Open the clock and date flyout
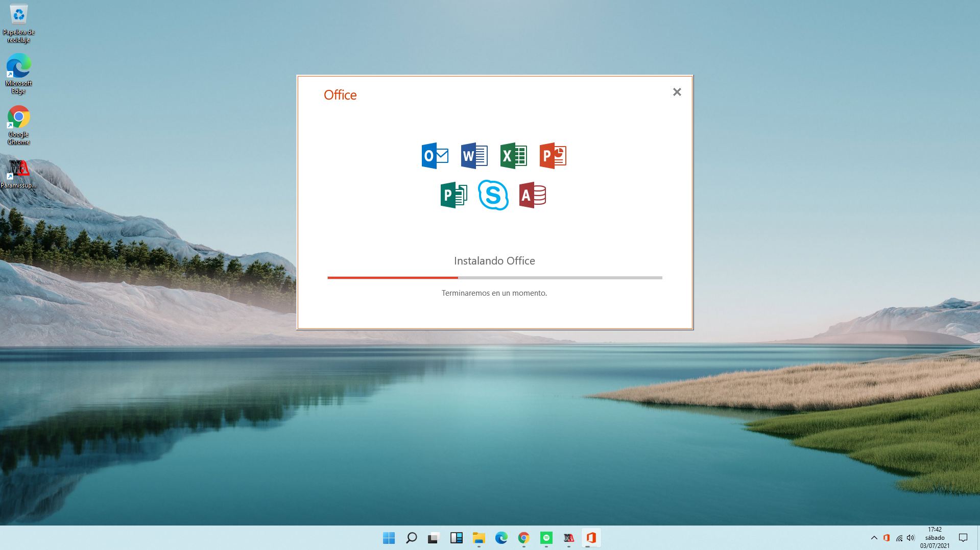Viewport: 980px width, 550px height. click(935, 538)
